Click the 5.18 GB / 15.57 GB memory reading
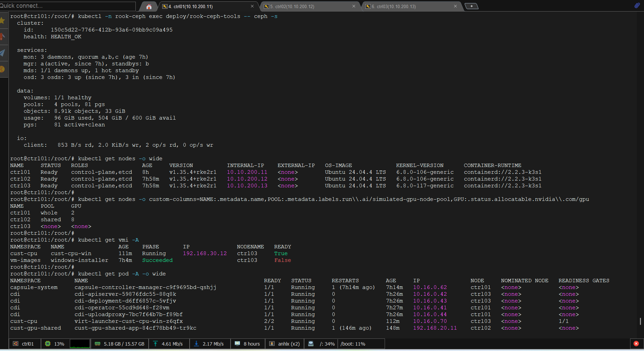 pos(124,344)
